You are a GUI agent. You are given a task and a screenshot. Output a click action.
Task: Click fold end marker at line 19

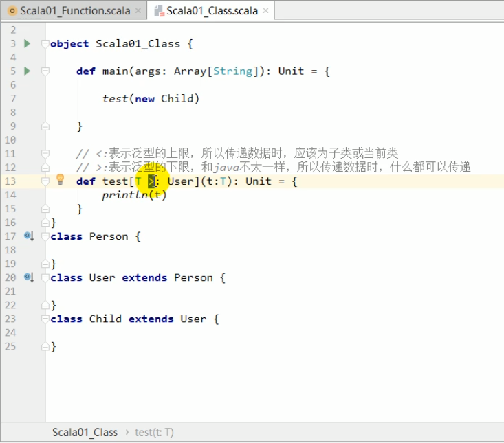(x=45, y=264)
